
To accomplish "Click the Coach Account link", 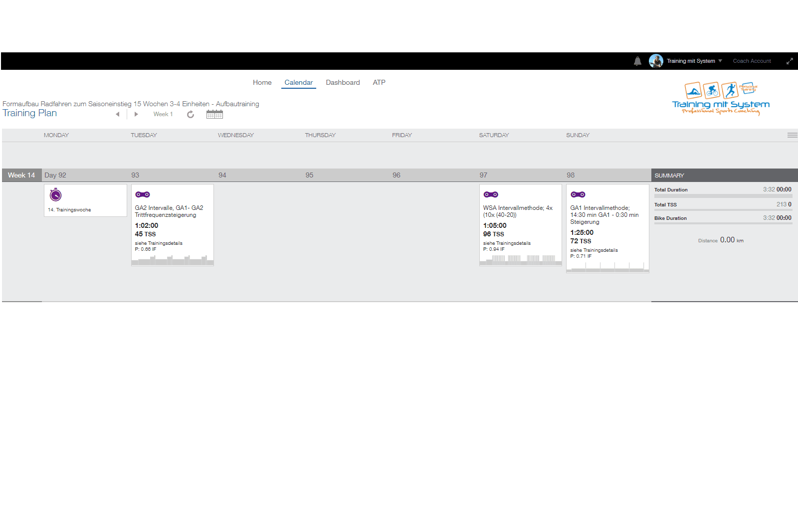I will tap(752, 61).
